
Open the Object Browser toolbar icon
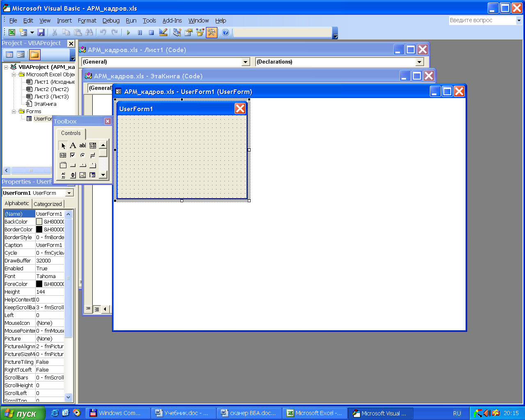pyautogui.click(x=200, y=32)
